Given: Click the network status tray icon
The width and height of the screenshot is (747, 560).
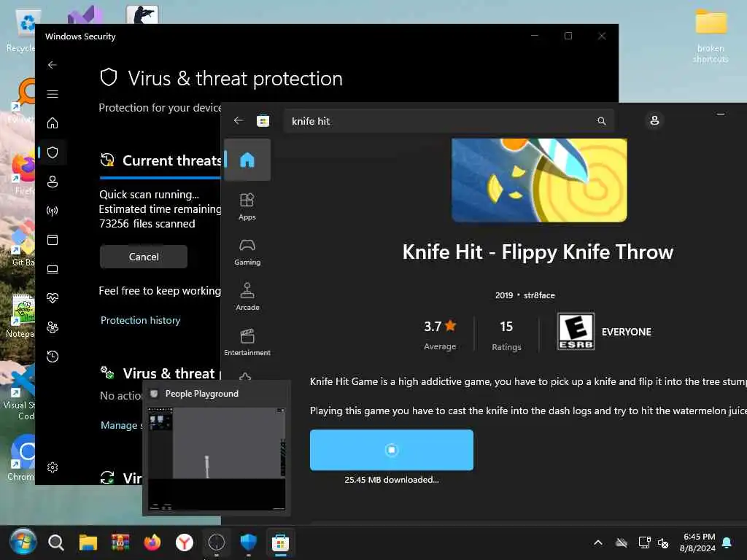Looking at the screenshot, I should (x=645, y=542).
